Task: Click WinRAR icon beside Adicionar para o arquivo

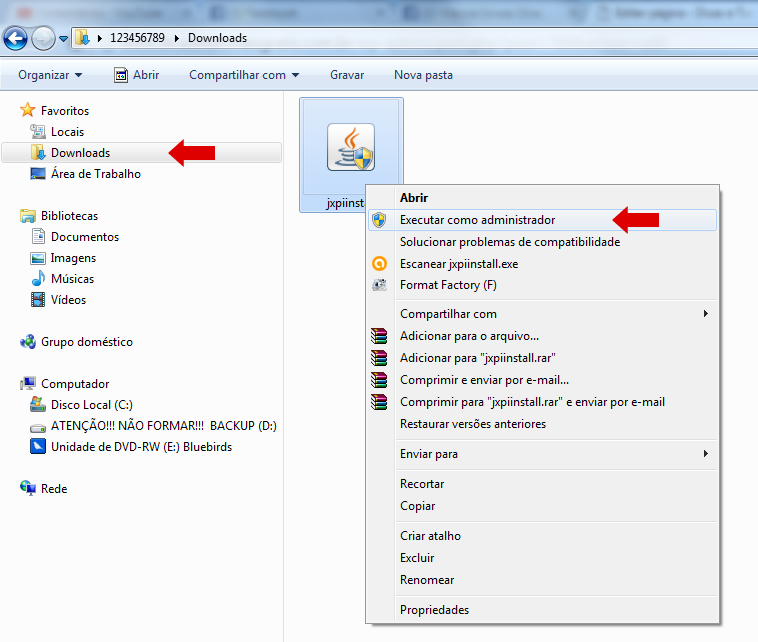Action: (379, 336)
